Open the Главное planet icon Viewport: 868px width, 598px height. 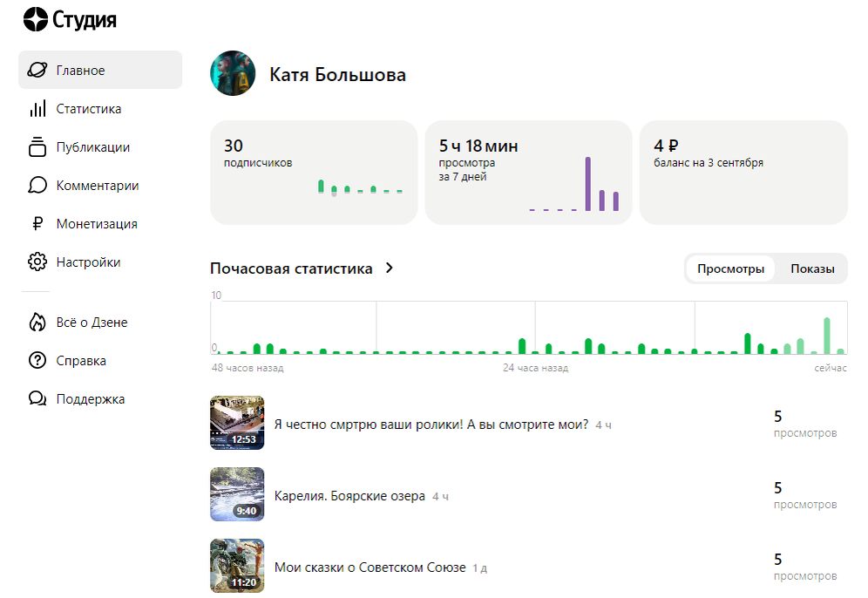pos(37,70)
